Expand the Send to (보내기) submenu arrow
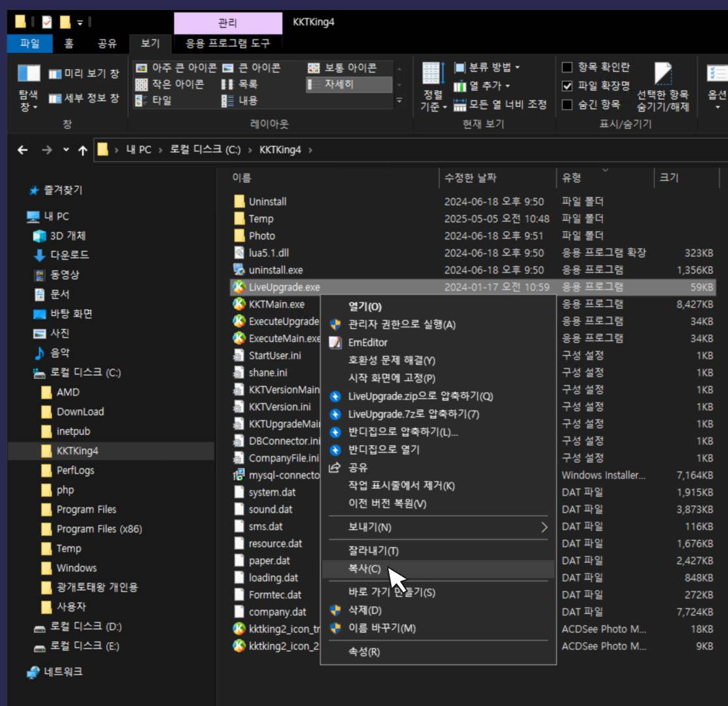Screen dimensions: 728x706 click(x=544, y=527)
